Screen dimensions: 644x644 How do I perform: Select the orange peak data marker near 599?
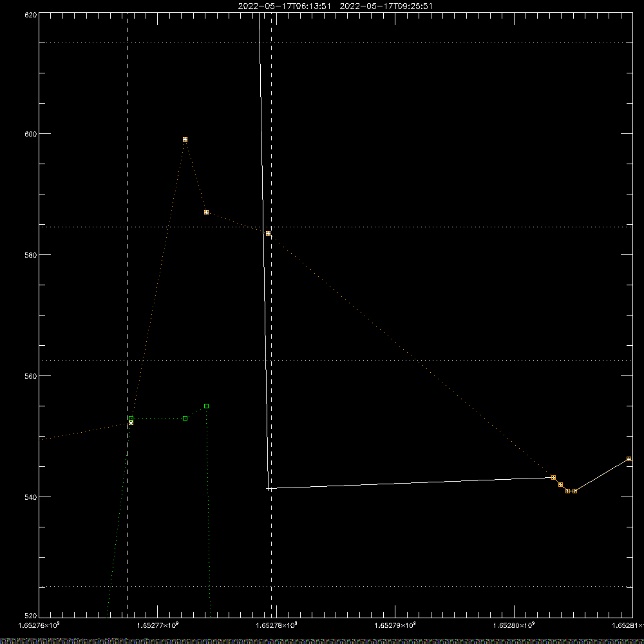tap(185, 140)
